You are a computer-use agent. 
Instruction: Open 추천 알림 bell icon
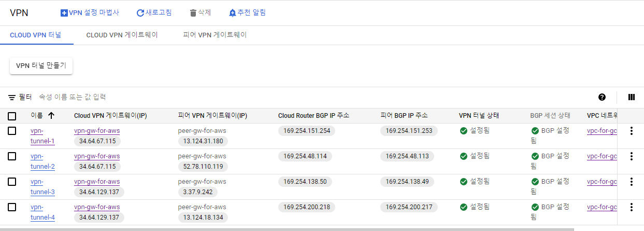click(232, 13)
